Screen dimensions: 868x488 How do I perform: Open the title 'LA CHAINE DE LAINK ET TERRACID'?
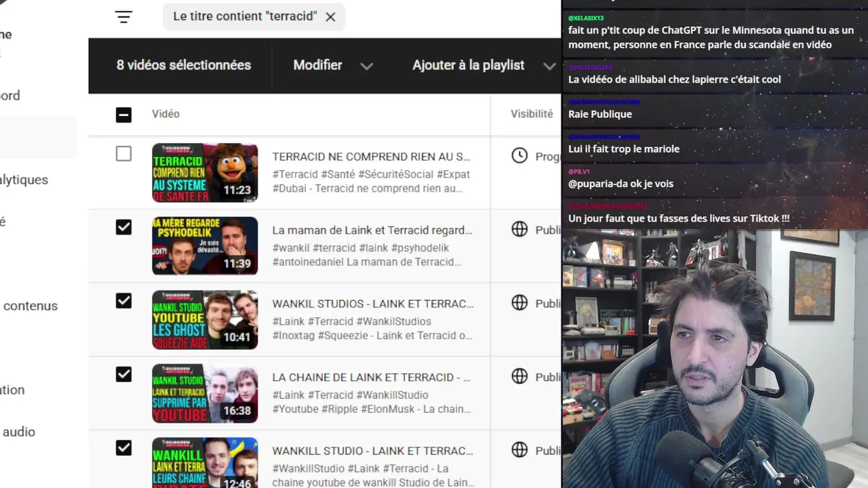(x=371, y=377)
